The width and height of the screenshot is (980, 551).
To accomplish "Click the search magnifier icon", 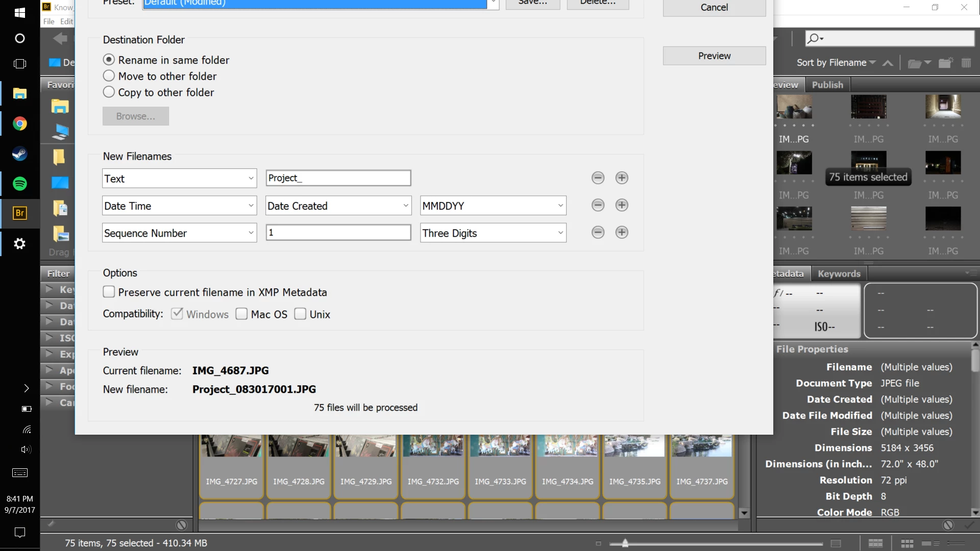I will [x=813, y=39].
